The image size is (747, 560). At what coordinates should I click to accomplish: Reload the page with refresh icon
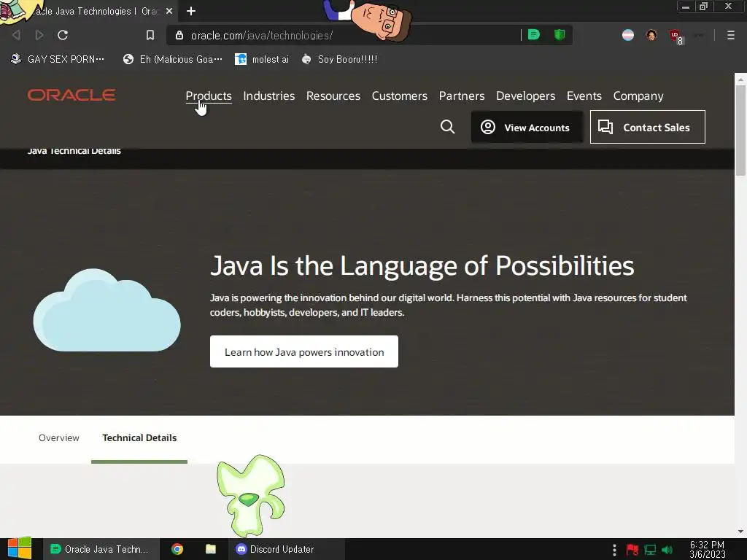tap(63, 35)
